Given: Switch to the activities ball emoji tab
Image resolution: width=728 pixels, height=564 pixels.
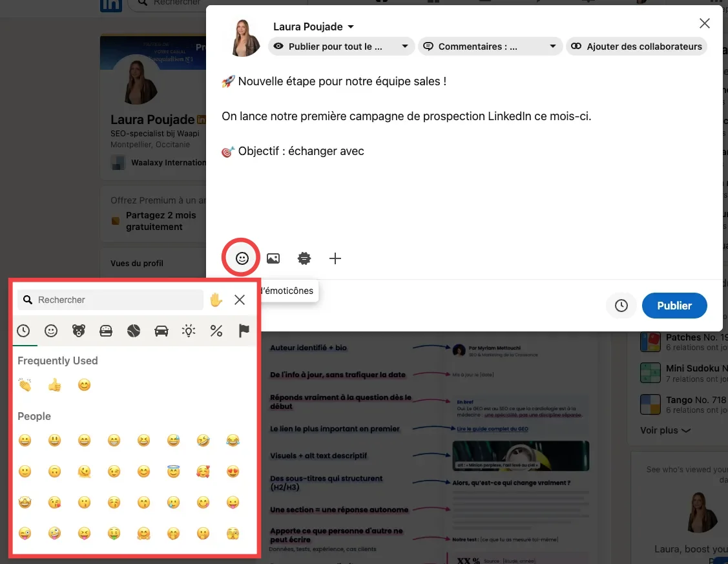Looking at the screenshot, I should coord(134,331).
